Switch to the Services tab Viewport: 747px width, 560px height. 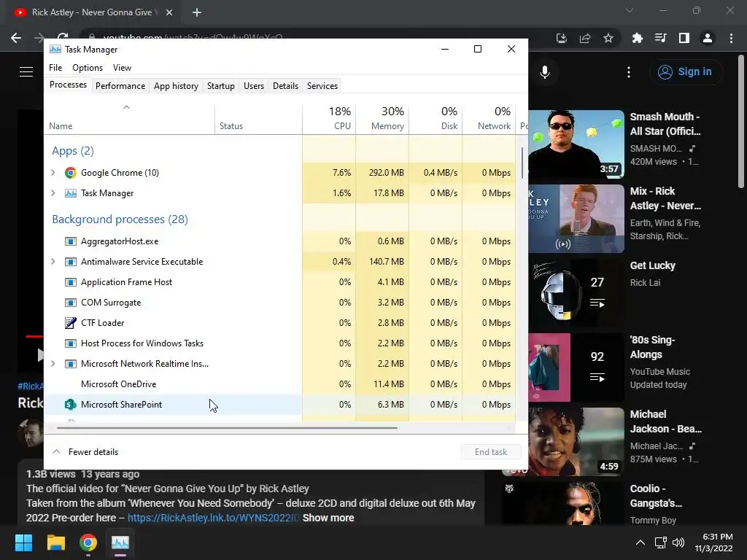click(x=322, y=86)
